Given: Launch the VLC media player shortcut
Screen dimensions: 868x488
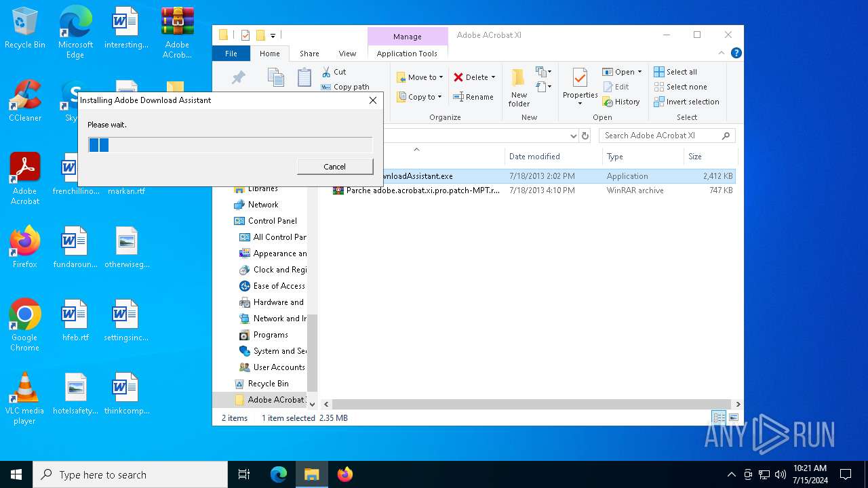Looking at the screenshot, I should click(x=25, y=398).
